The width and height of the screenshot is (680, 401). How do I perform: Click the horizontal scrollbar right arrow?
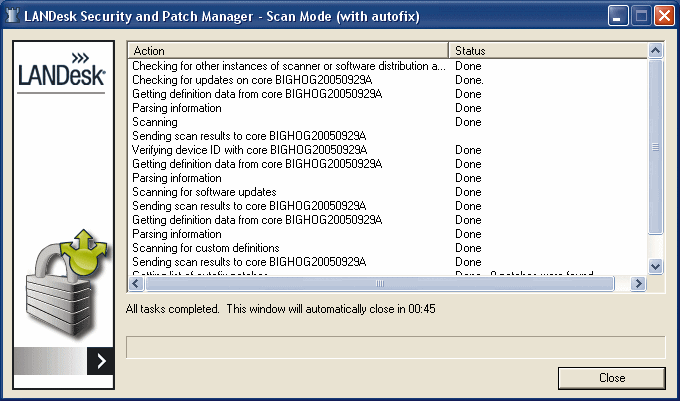click(x=638, y=284)
